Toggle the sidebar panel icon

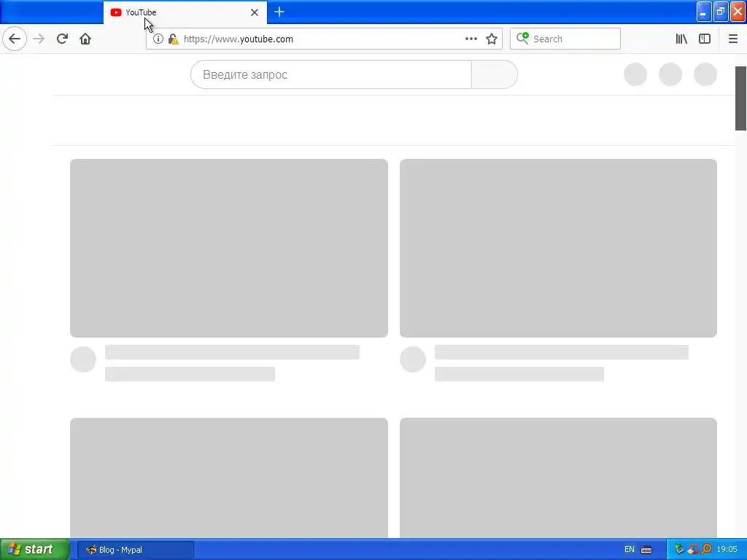[x=705, y=39]
